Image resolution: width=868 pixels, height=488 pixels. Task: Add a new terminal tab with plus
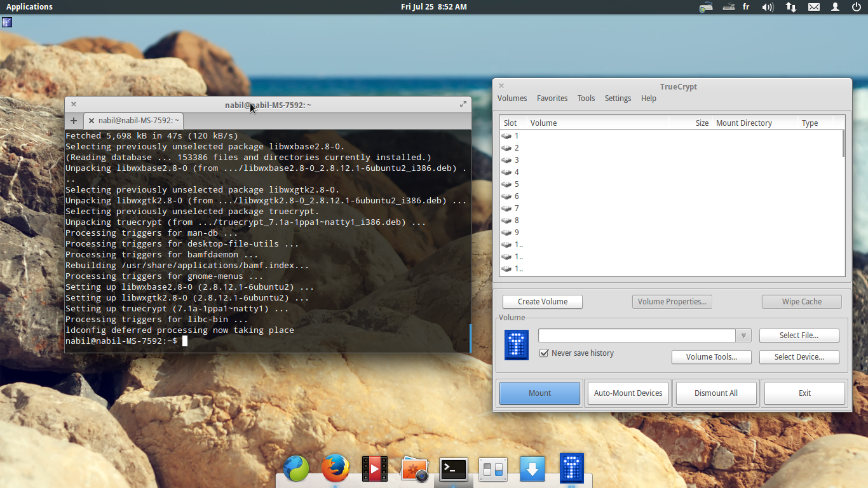[x=74, y=120]
